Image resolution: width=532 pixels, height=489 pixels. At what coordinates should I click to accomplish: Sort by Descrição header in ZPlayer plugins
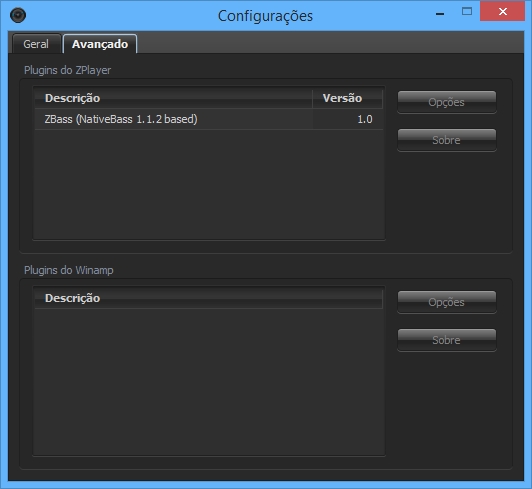(173, 98)
